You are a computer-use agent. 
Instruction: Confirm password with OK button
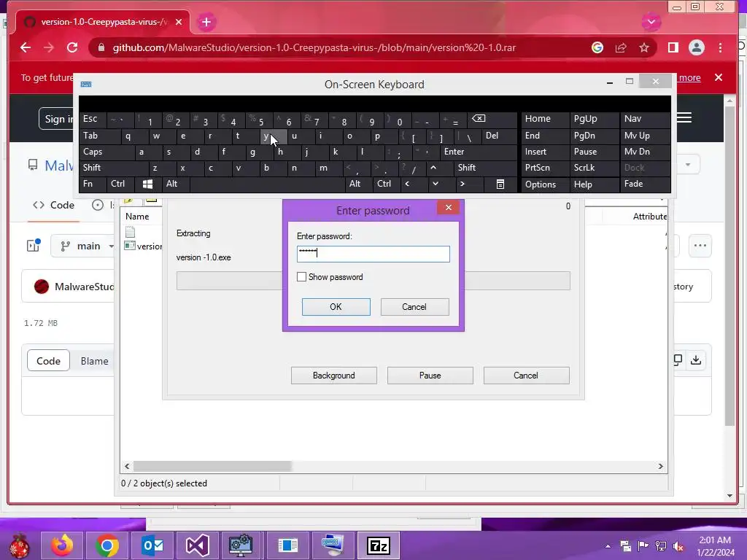click(x=336, y=307)
